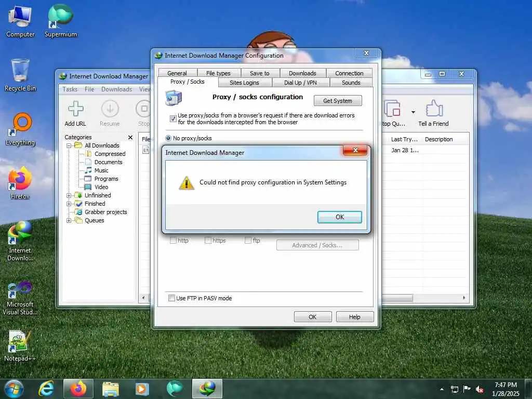Open Computer desktop icon
Image resolution: width=532 pixels, height=399 pixels.
20,22
